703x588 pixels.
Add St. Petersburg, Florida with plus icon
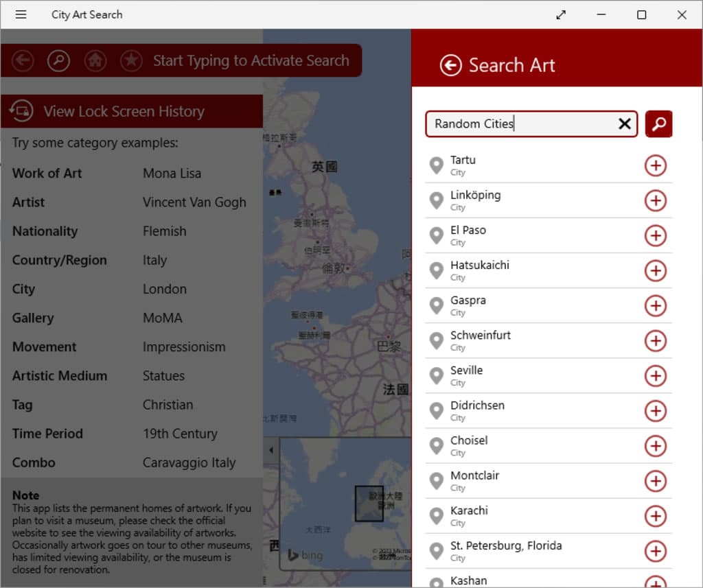pyautogui.click(x=656, y=551)
